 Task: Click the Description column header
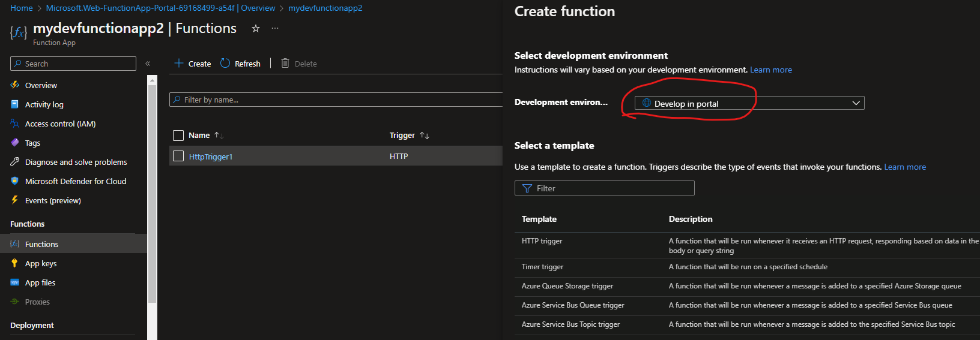tap(691, 219)
